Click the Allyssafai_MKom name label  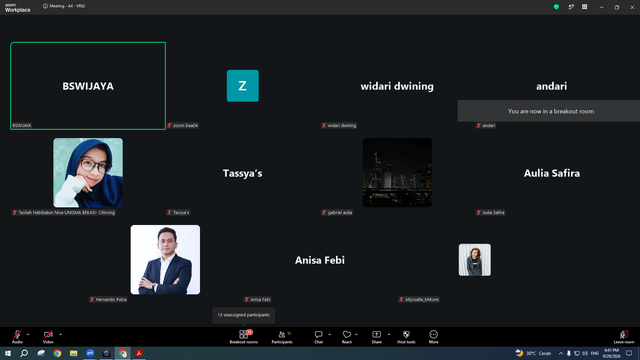419,299
